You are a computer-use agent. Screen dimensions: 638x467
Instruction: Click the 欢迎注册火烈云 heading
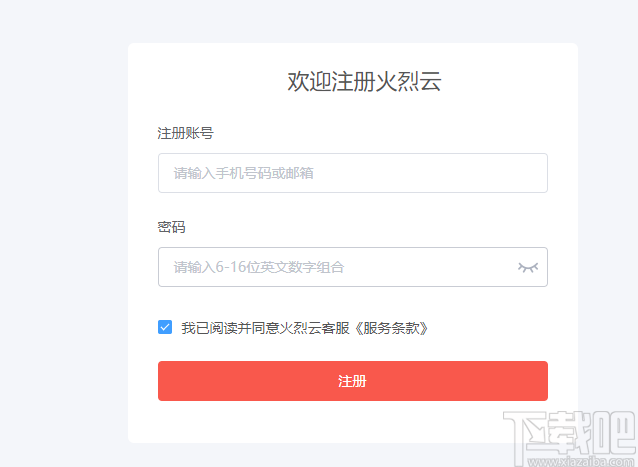364,82
